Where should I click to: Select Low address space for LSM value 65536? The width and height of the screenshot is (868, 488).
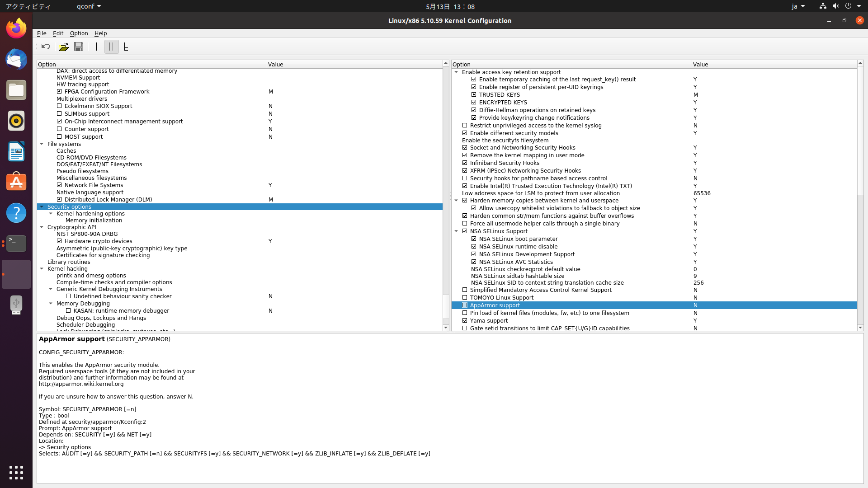tap(702, 193)
